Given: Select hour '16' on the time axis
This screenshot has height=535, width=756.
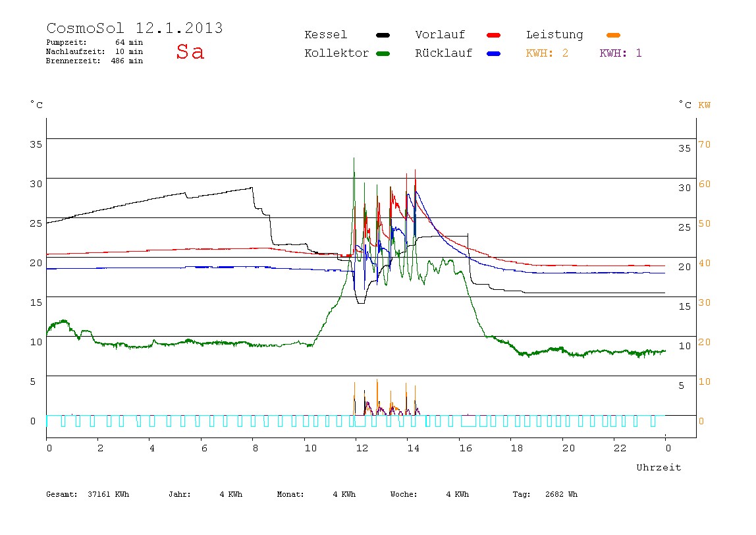Looking at the screenshot, I should tap(466, 448).
